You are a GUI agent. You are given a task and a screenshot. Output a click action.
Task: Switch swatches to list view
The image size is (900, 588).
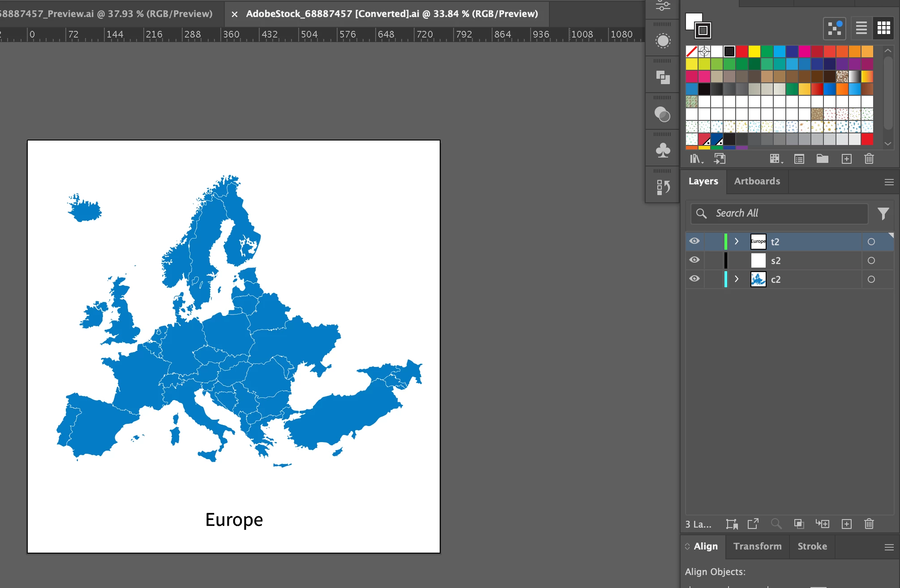[861, 28]
